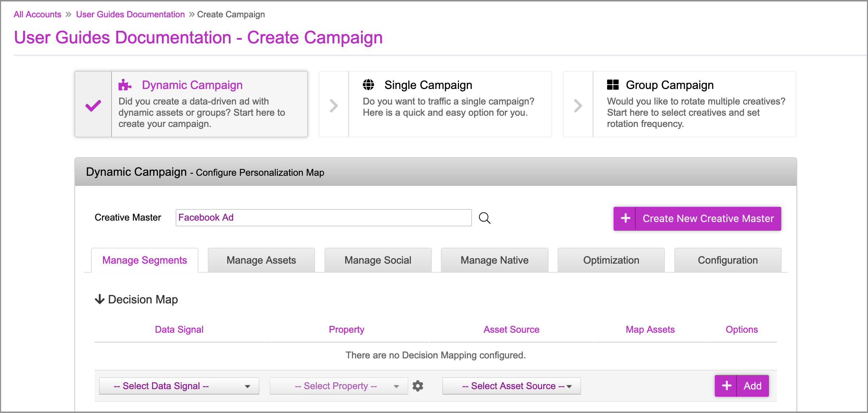Click the Dynamic Campaign puzzle icon
The width and height of the screenshot is (868, 413).
125,85
